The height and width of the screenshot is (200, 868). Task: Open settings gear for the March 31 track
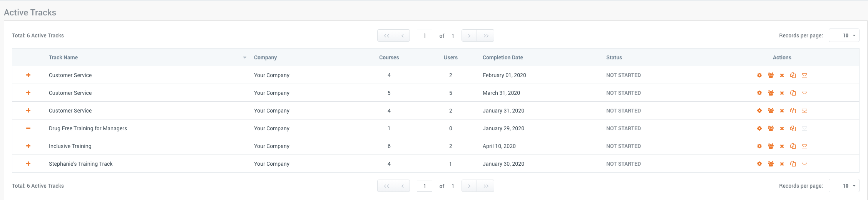click(x=759, y=93)
